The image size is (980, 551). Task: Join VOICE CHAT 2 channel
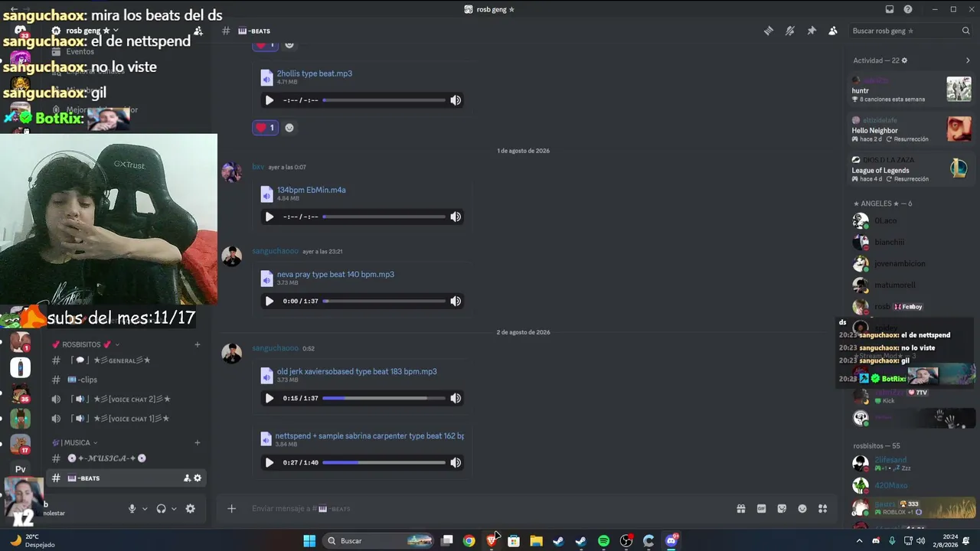(127, 399)
